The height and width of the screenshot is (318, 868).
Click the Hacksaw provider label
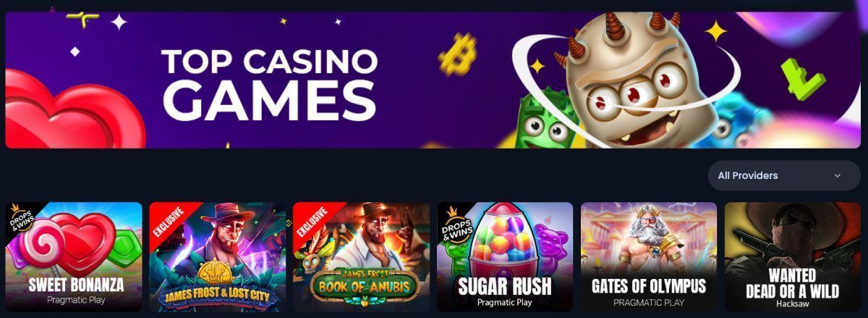793,304
